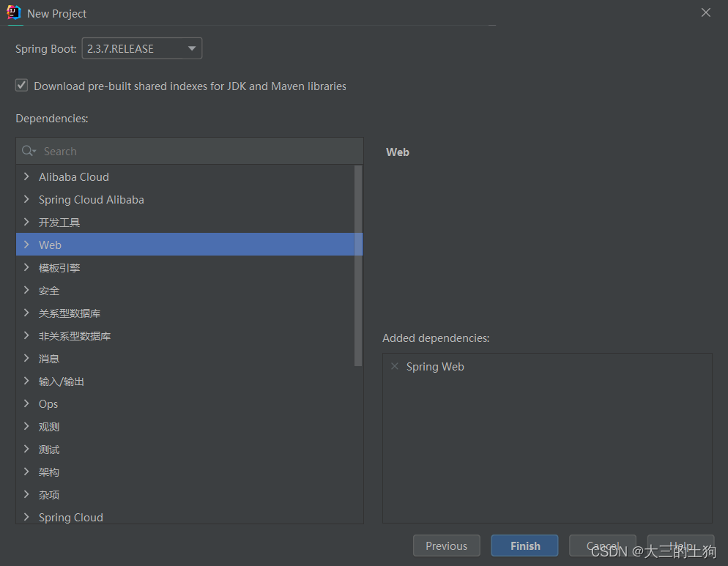Go back with the Previous button
Screen dimensions: 728x566
click(x=447, y=545)
